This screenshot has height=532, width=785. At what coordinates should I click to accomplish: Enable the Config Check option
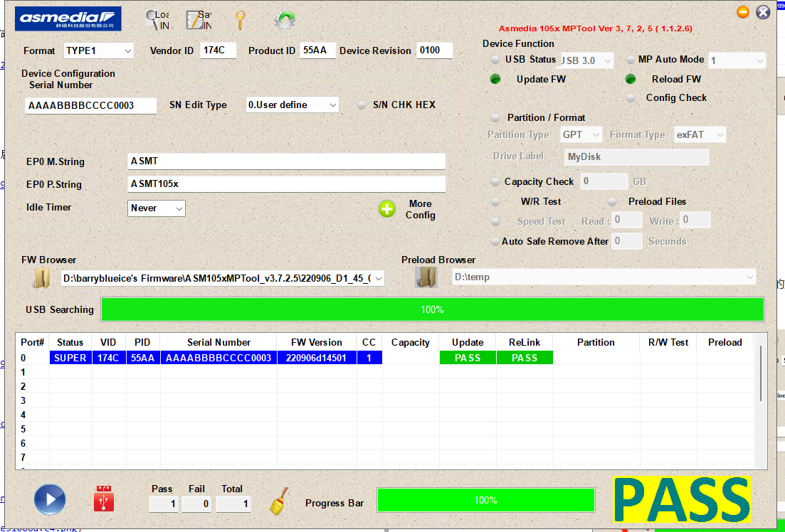(x=631, y=98)
